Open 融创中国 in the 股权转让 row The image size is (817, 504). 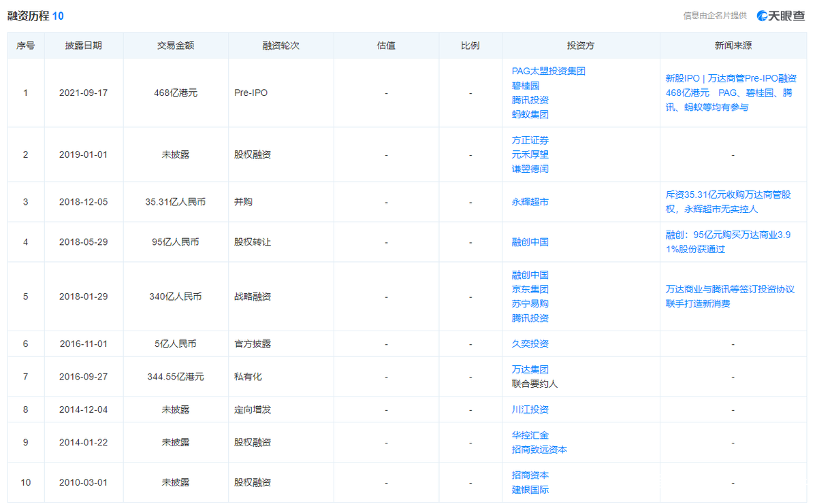click(530, 242)
